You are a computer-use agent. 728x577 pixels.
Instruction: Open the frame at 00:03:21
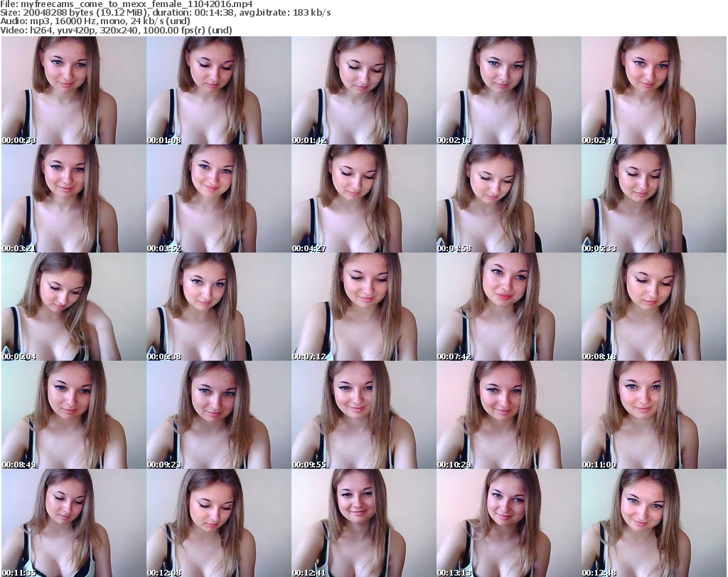(73, 198)
